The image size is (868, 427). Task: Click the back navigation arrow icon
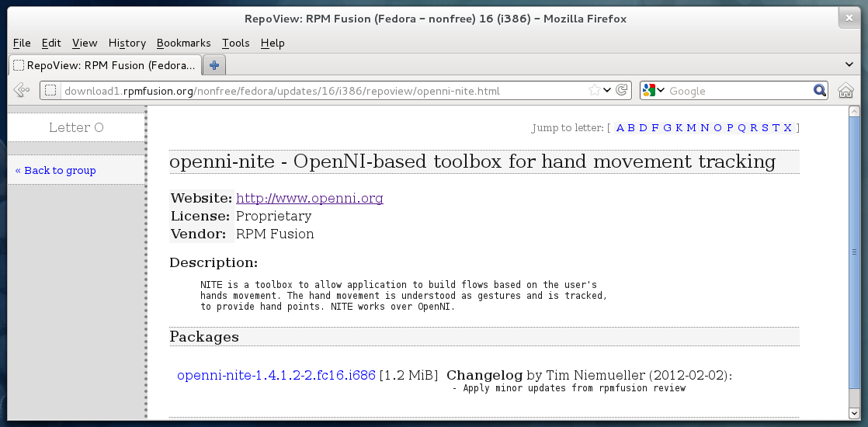coord(21,90)
